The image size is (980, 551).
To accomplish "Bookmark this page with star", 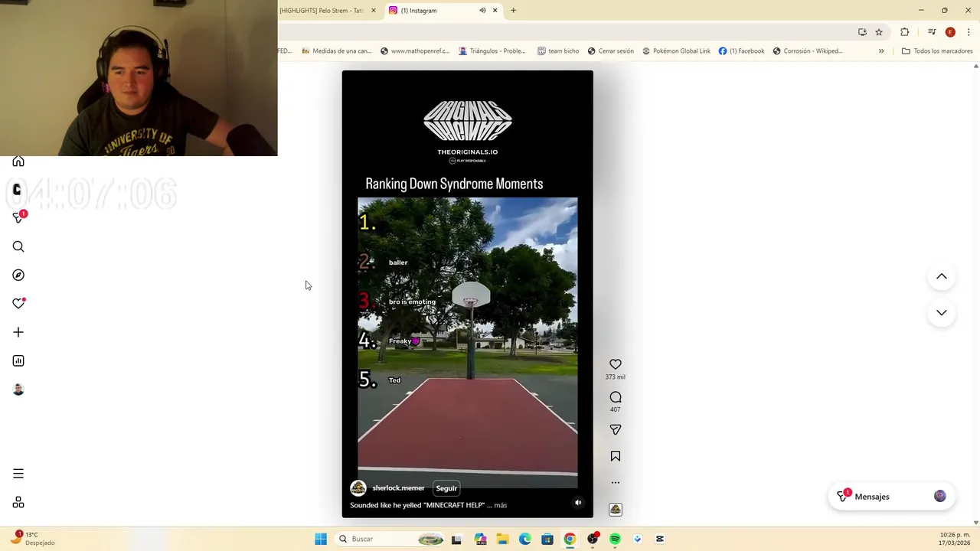I will (x=879, y=32).
